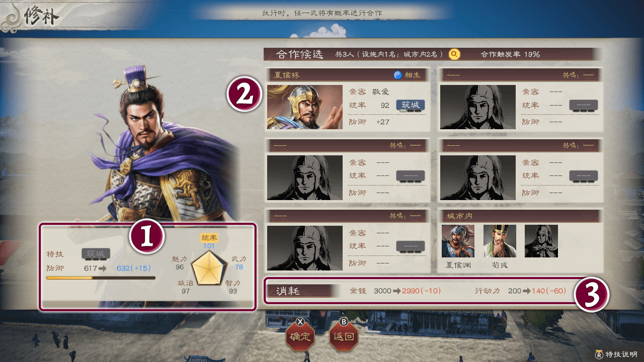Click the blue 相生 affinity icon
644x362 pixels.
tap(397, 75)
